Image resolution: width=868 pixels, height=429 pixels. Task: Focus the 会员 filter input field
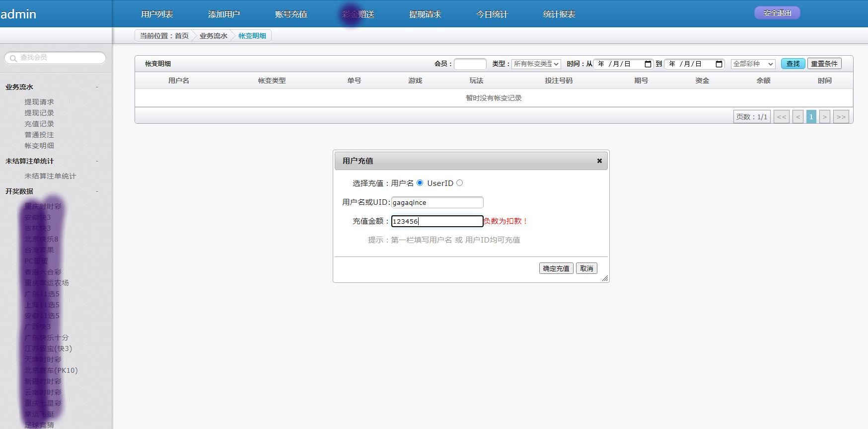click(x=470, y=64)
